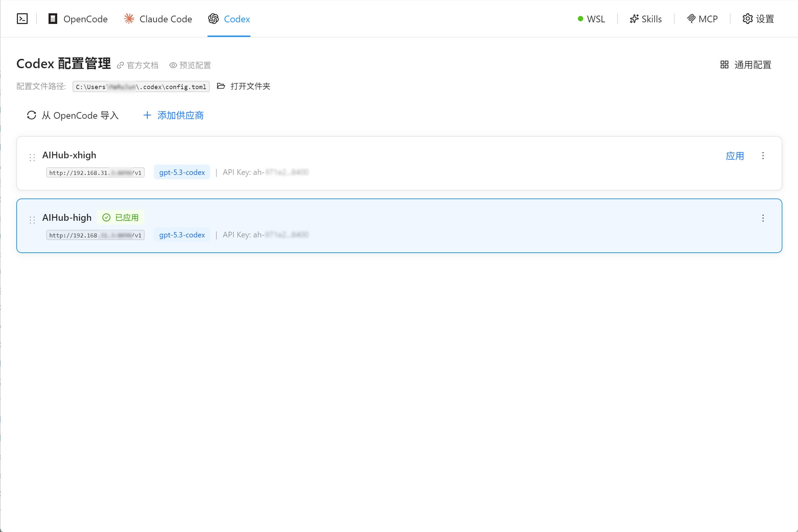Image resolution: width=798 pixels, height=532 pixels.
Task: Open more options for AIHub-high
Action: [763, 218]
